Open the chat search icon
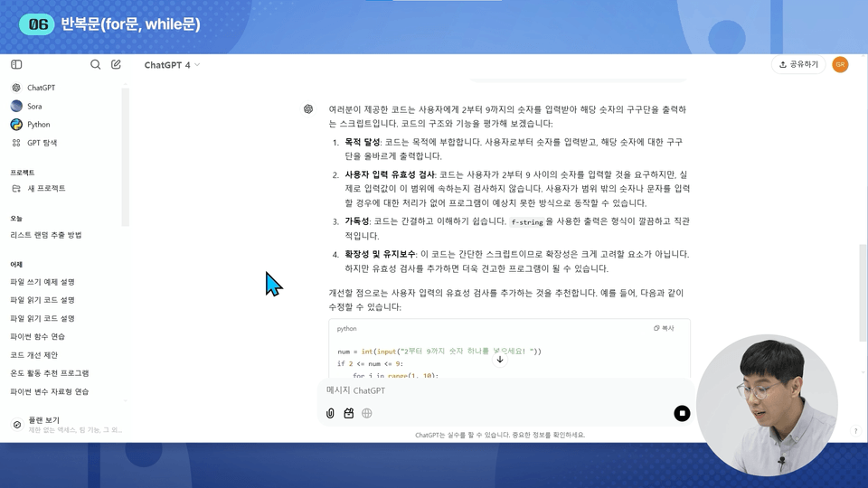Viewport: 868px width, 488px height. (95, 65)
